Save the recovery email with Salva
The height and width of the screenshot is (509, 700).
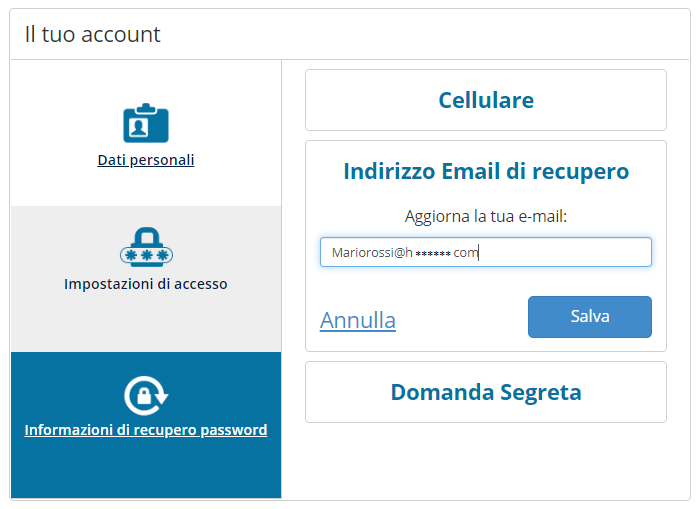(x=590, y=317)
